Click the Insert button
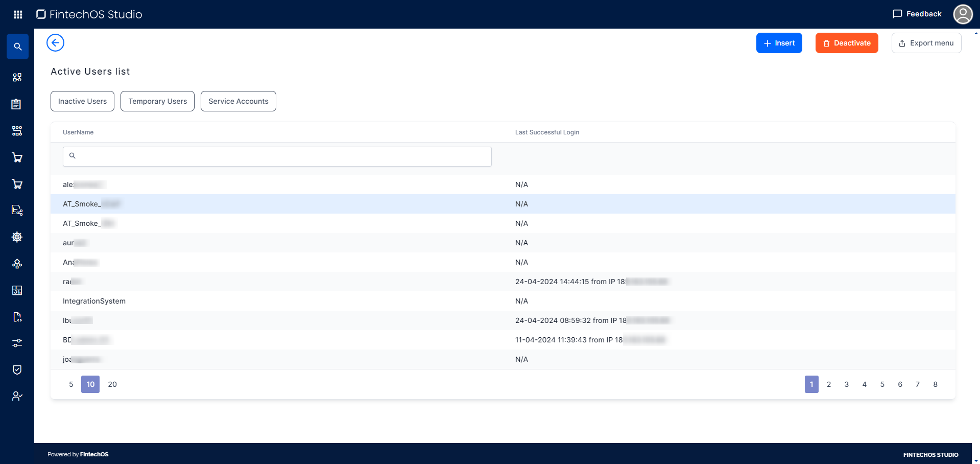Image resolution: width=980 pixels, height=464 pixels. (779, 43)
